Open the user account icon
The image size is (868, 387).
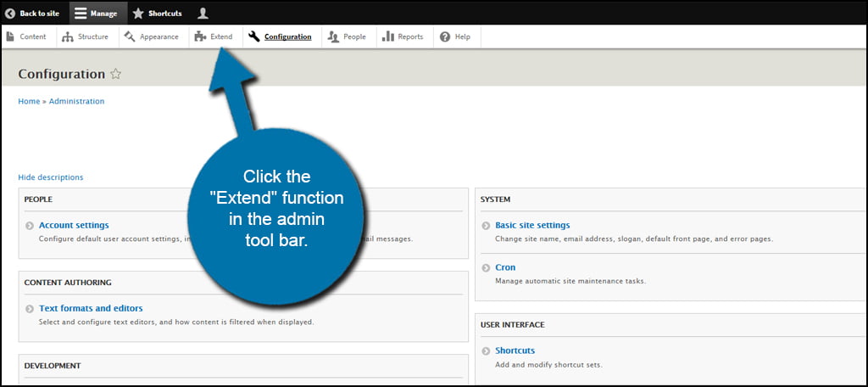[x=203, y=13]
